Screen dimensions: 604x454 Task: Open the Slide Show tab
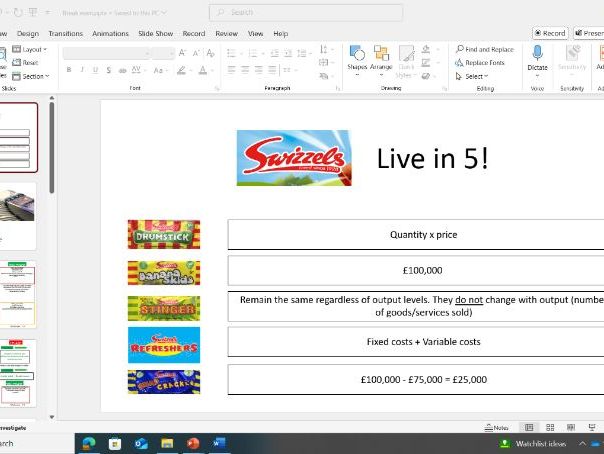[156, 34]
